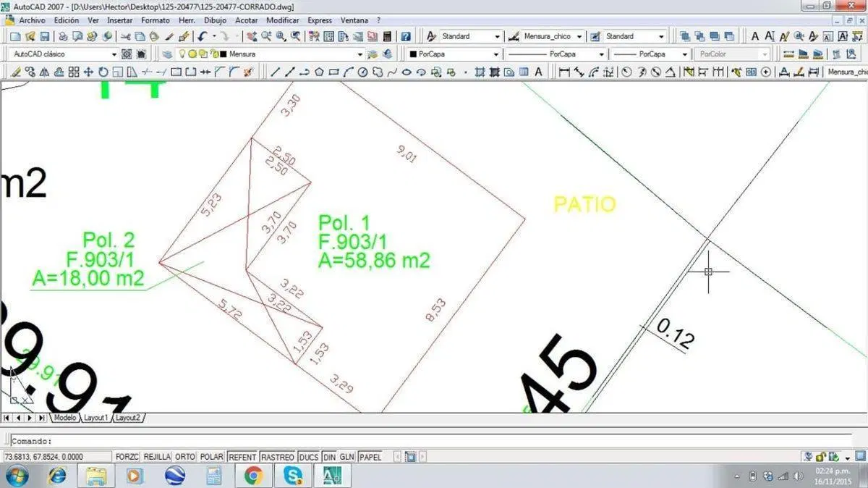Select the Ellipse draw tool
Image resolution: width=868 pixels, height=488 pixels.
(407, 72)
